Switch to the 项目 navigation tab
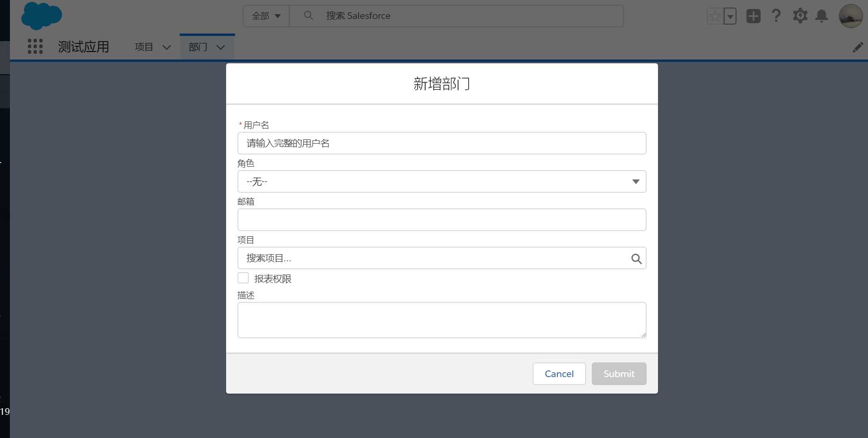This screenshot has height=438, width=868. [x=144, y=47]
